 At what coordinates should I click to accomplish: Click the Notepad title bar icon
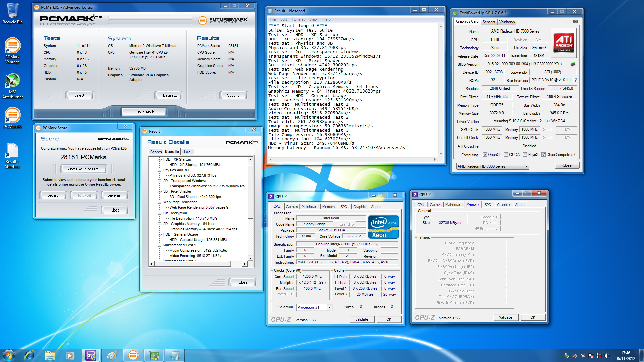pyautogui.click(x=270, y=11)
